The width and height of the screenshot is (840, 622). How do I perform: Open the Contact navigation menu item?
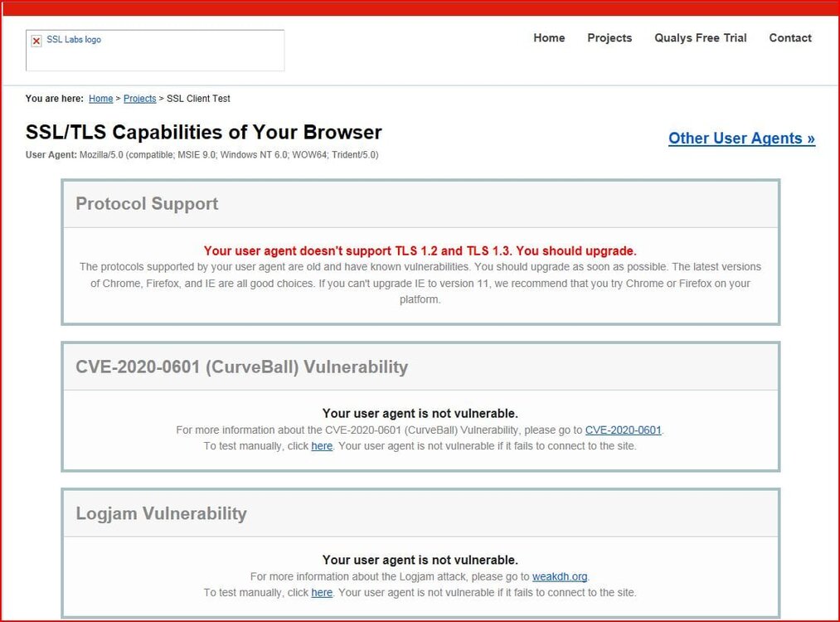(x=790, y=38)
